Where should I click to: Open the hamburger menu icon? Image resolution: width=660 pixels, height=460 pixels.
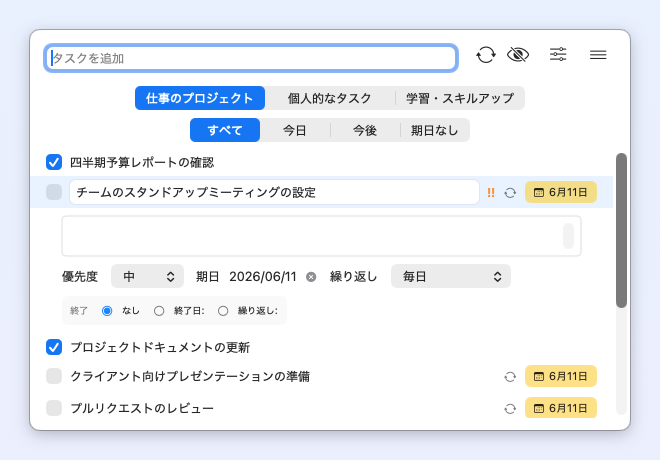[598, 55]
